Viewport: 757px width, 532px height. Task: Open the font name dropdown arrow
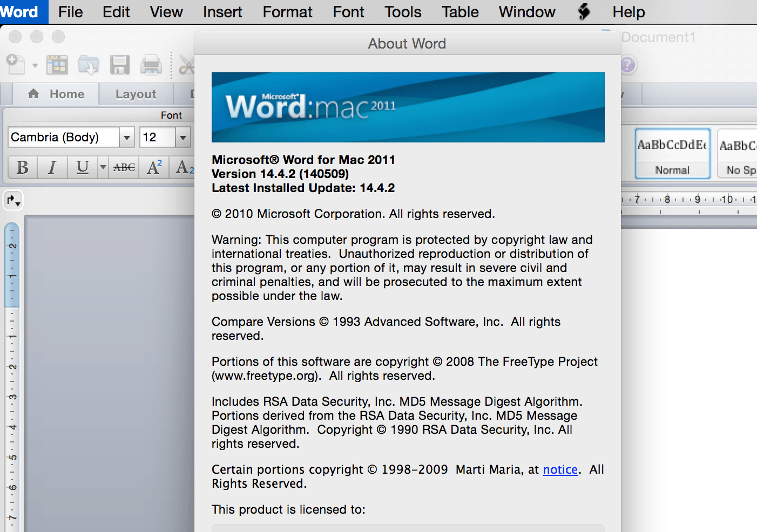click(x=127, y=138)
